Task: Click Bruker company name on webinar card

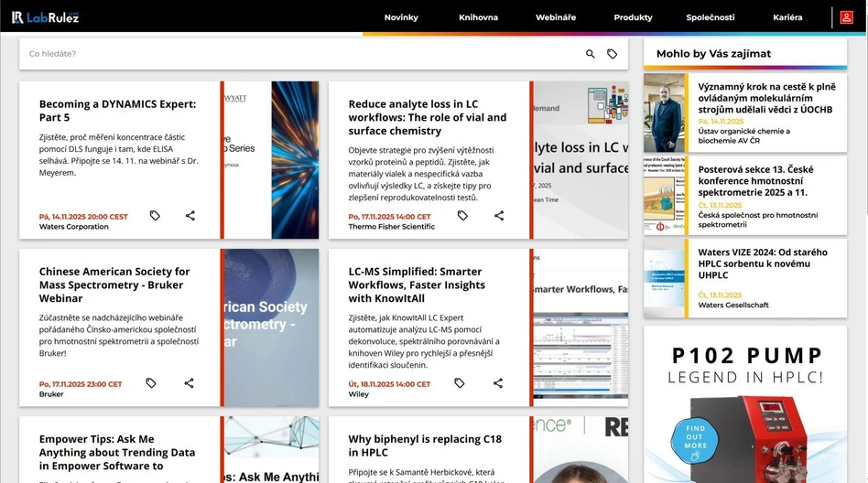Action: click(x=51, y=394)
